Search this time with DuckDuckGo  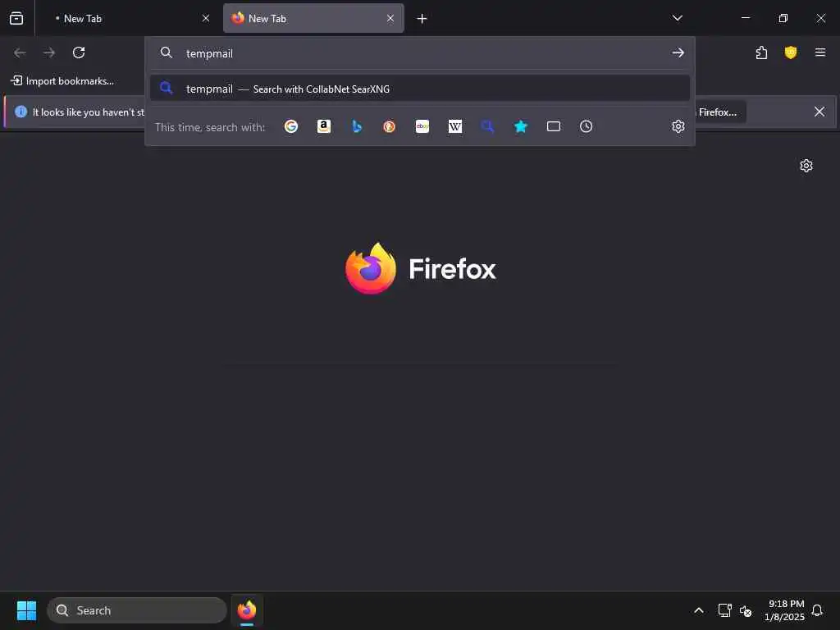coord(390,126)
